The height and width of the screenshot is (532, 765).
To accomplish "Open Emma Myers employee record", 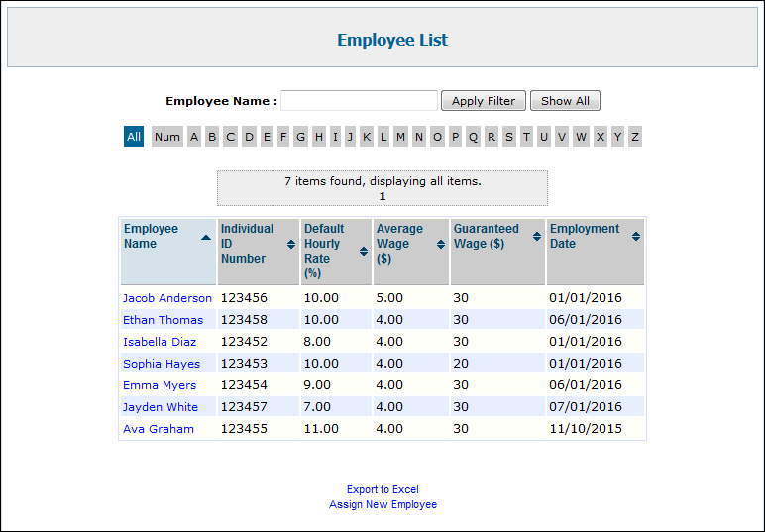I will pyautogui.click(x=160, y=385).
